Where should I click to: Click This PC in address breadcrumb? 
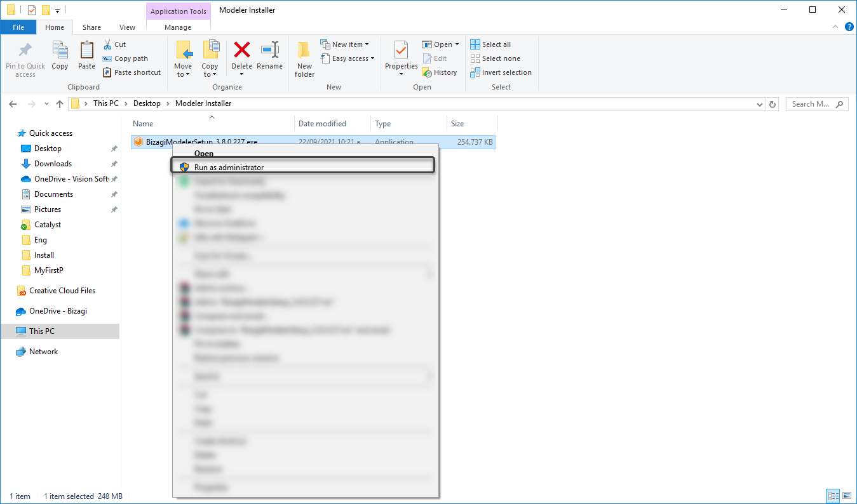click(x=105, y=103)
